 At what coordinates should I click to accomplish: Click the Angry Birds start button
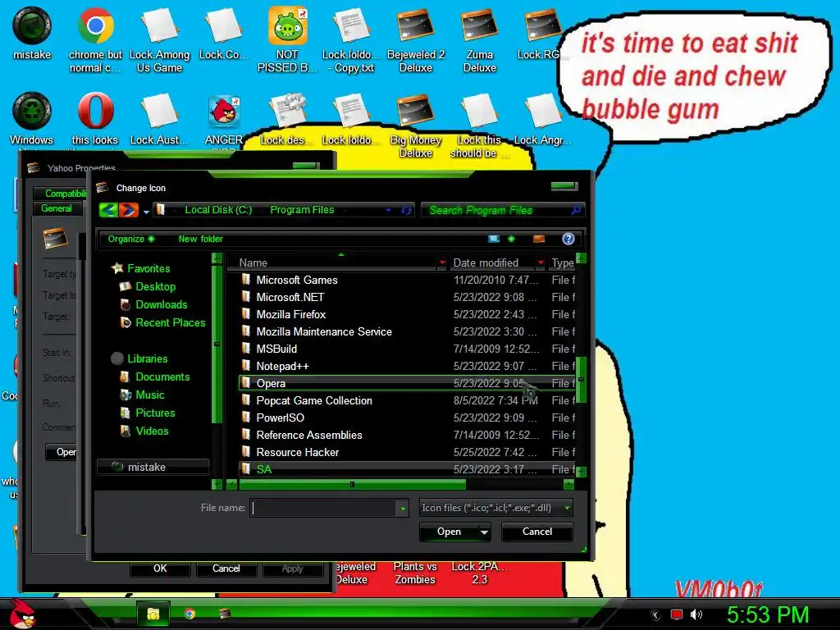[21, 614]
